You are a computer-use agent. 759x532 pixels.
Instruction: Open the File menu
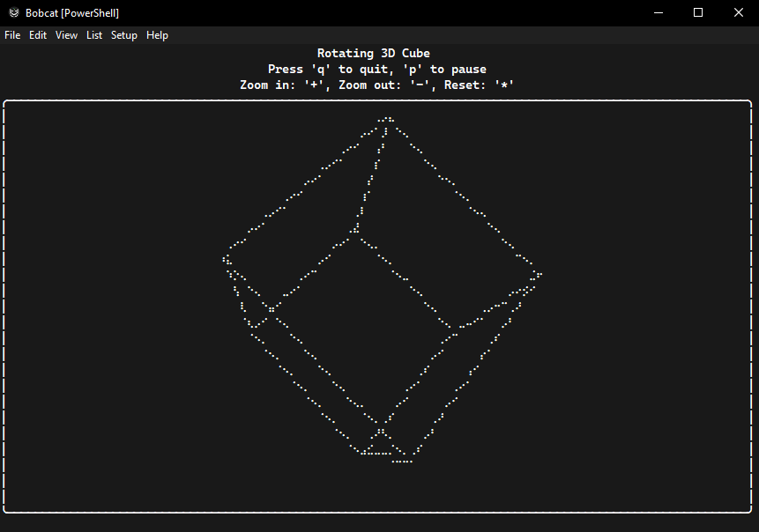click(x=12, y=35)
